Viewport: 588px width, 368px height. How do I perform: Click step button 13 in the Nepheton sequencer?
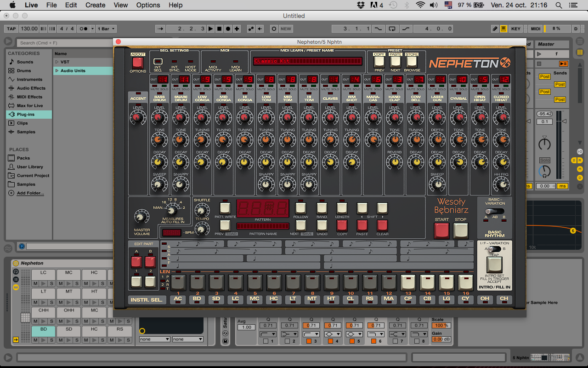click(408, 282)
